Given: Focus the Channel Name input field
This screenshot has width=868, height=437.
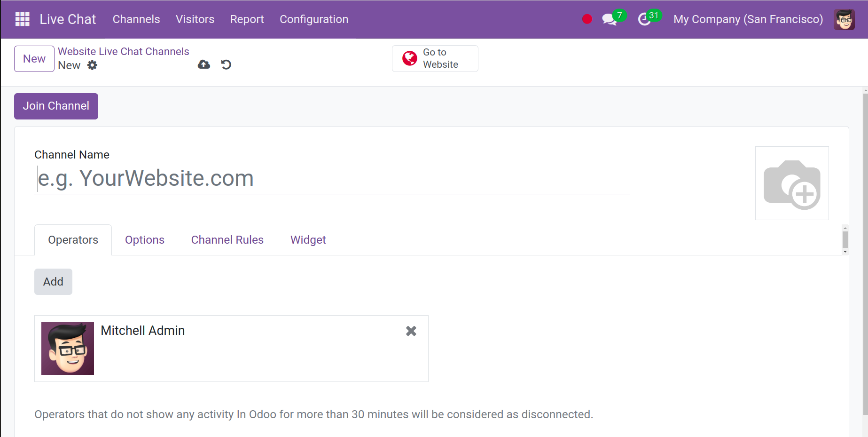Looking at the screenshot, I should 332,179.
